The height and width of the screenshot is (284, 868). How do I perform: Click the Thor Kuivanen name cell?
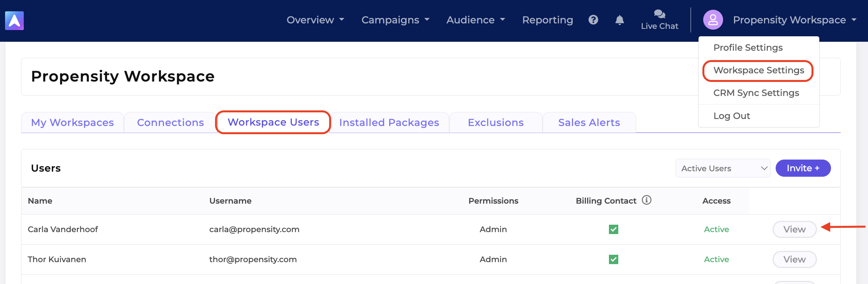57,259
